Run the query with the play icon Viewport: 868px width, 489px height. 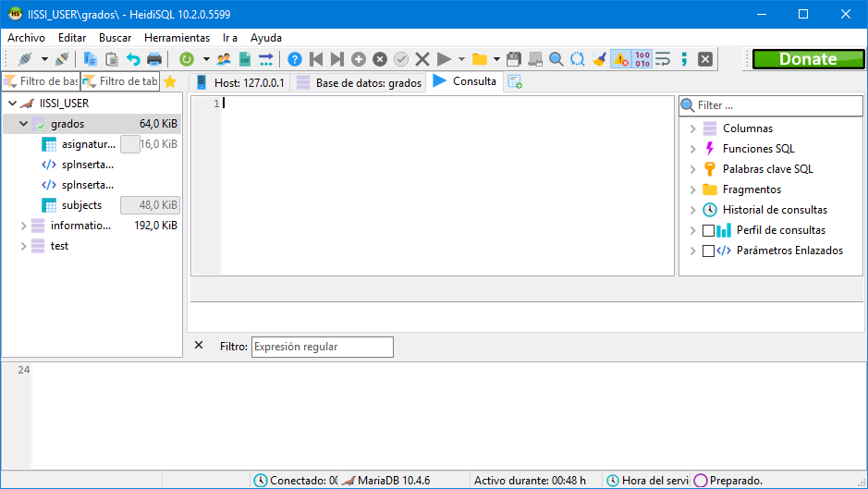[x=444, y=59]
